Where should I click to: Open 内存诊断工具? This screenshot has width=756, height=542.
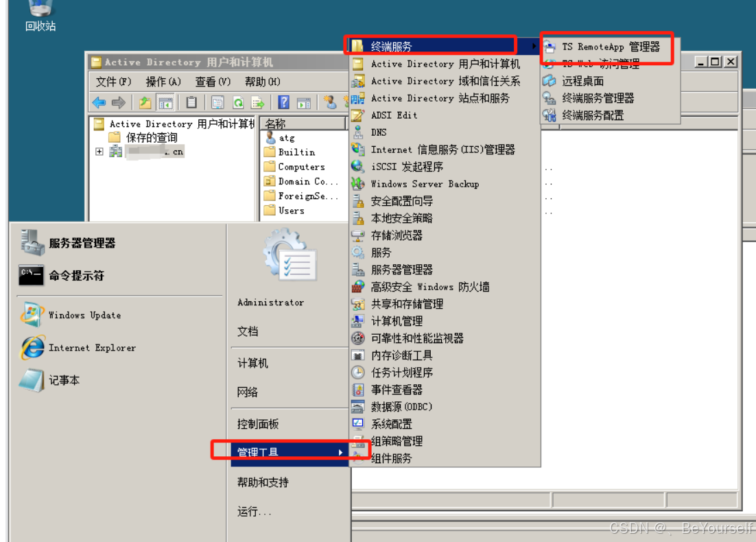444,355
